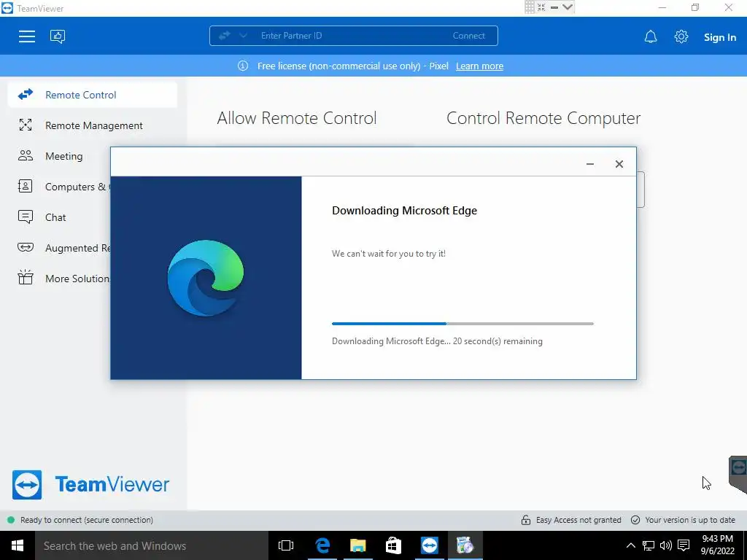
Task: Click the network tray icon
Action: [x=649, y=545]
